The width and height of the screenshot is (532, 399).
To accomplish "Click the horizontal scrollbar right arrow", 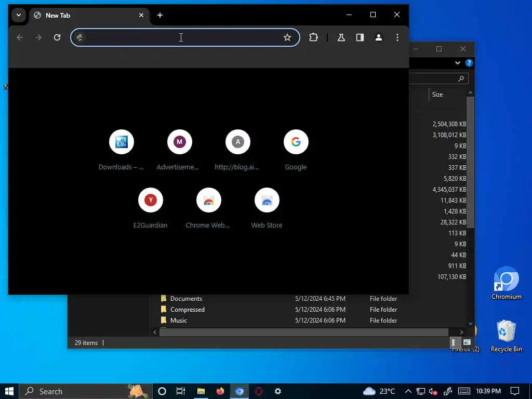I will 461,332.
